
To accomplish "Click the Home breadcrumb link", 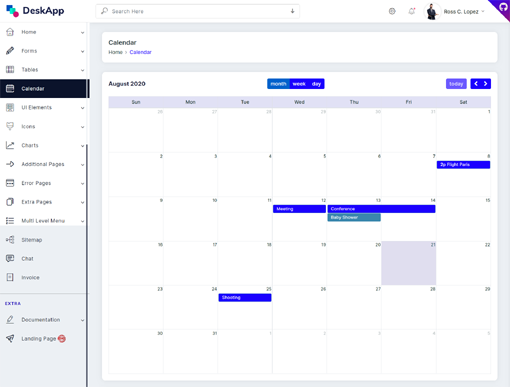I will point(115,52).
